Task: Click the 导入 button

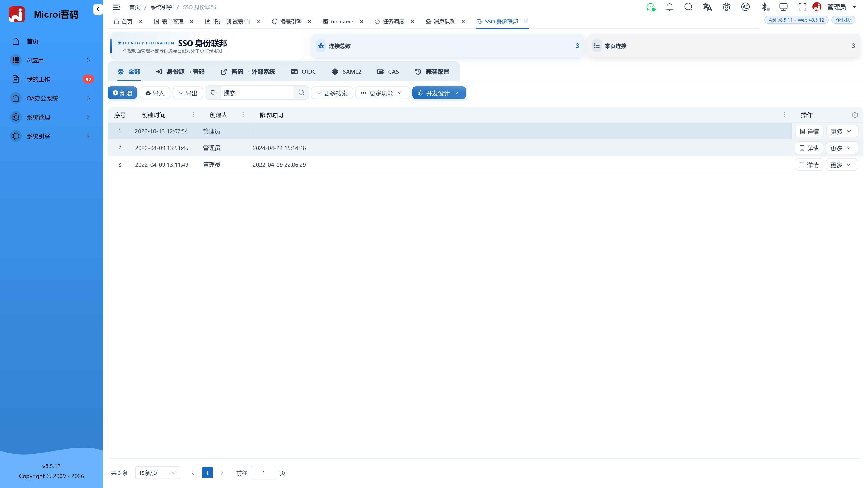Action: [x=155, y=93]
